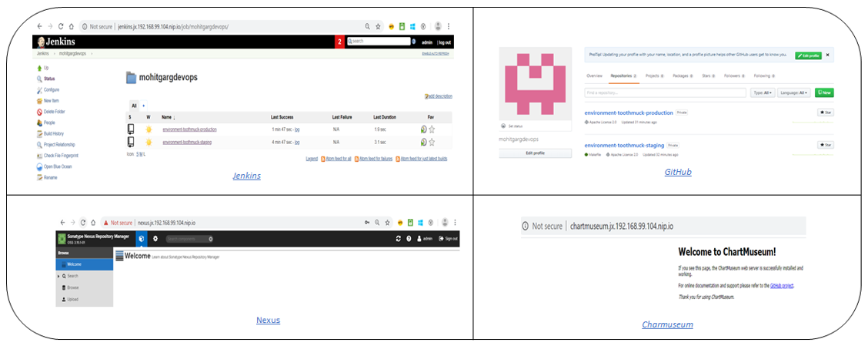The height and width of the screenshot is (346, 868).
Task: Open the Language: All dropdown on GitHub
Action: [794, 92]
